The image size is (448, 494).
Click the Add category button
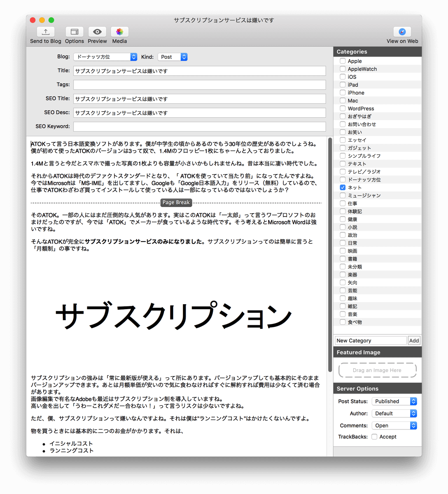[414, 340]
